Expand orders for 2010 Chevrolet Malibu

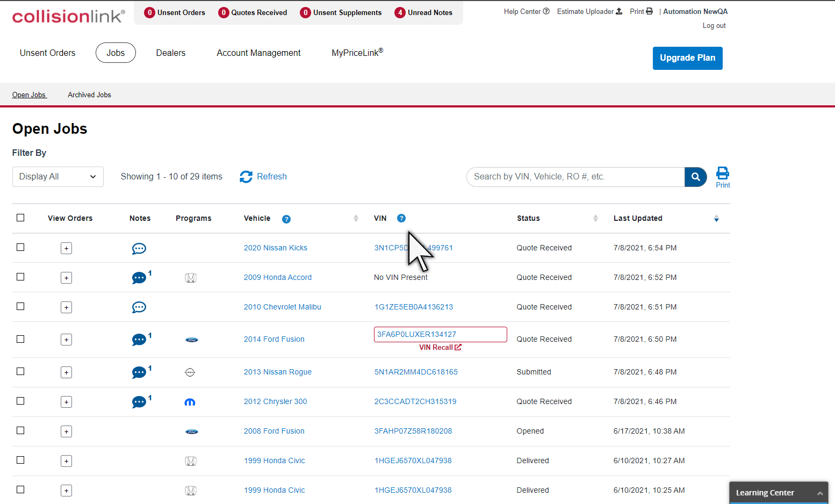[x=66, y=307]
